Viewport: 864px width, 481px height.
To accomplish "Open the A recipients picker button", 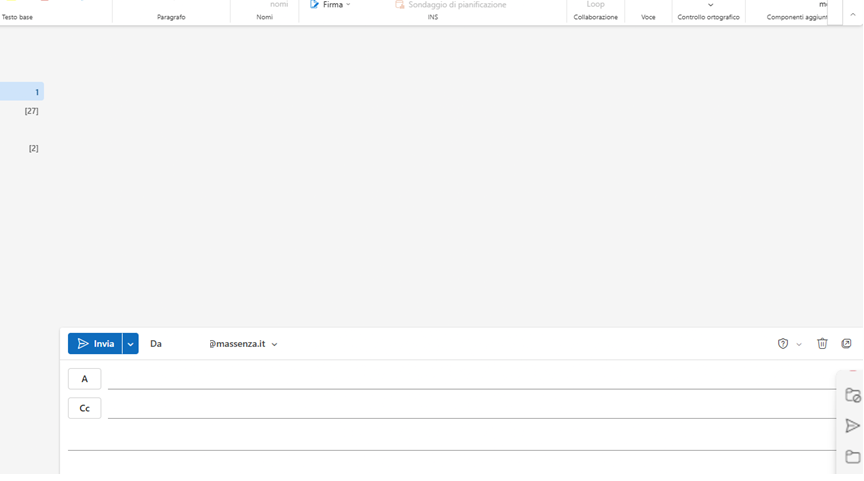I will coord(84,379).
